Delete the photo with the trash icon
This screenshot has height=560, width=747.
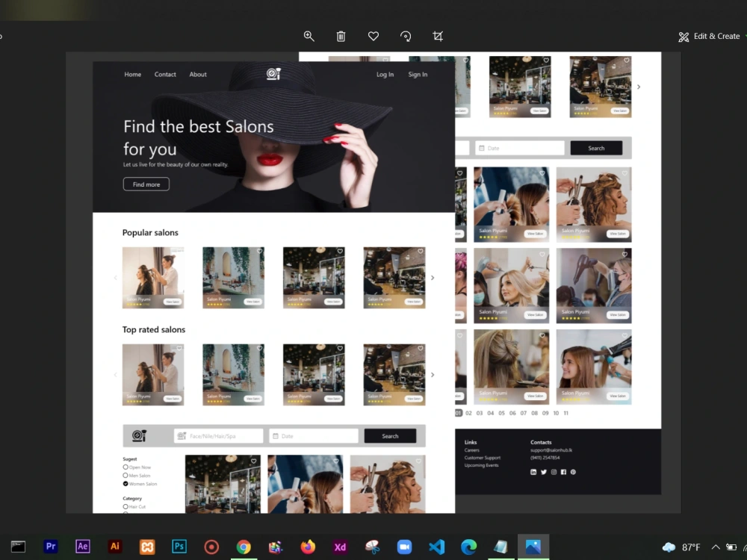pyautogui.click(x=341, y=36)
